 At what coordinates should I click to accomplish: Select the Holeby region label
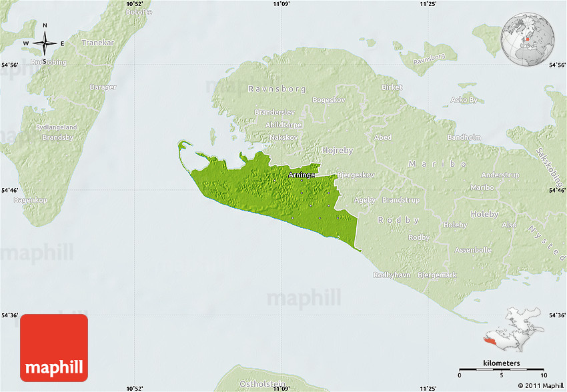coord(484,215)
